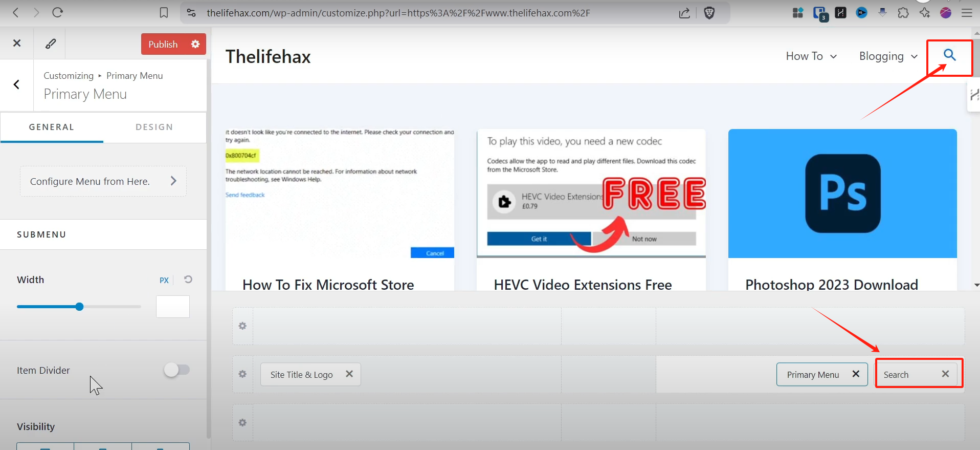Open site settings icon beside the URL
Viewport: 980px width, 450px height.
(191, 13)
